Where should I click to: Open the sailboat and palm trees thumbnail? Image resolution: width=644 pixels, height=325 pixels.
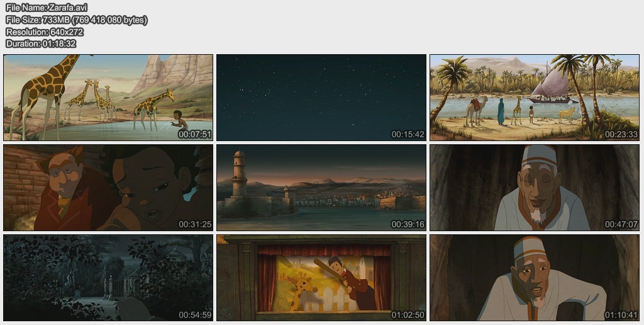point(535,97)
